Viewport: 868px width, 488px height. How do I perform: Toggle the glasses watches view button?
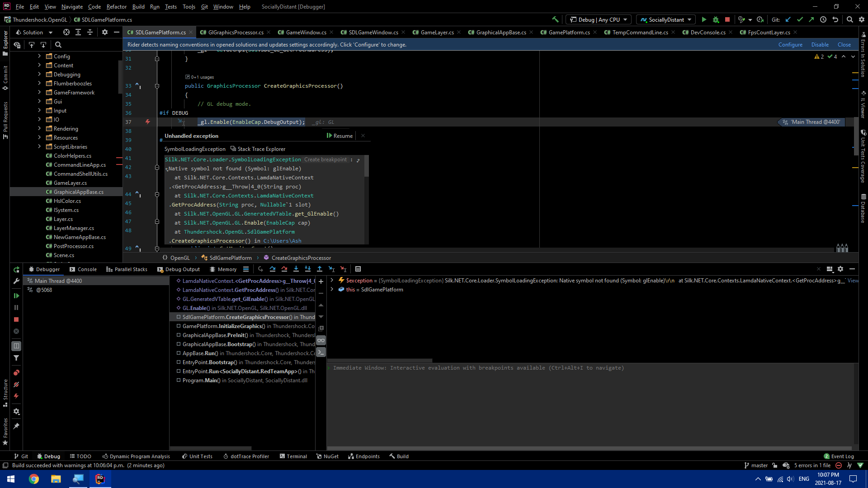click(321, 340)
